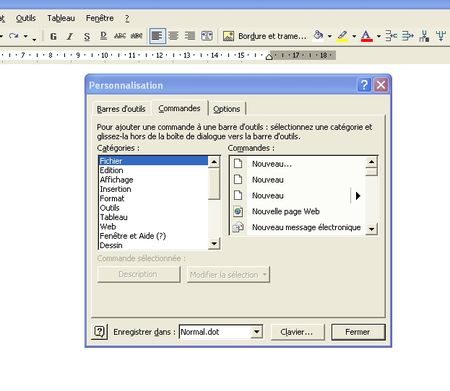Click the paint bucket shading icon
Viewport: 450px width, 391px height.
pyautogui.click(x=319, y=35)
